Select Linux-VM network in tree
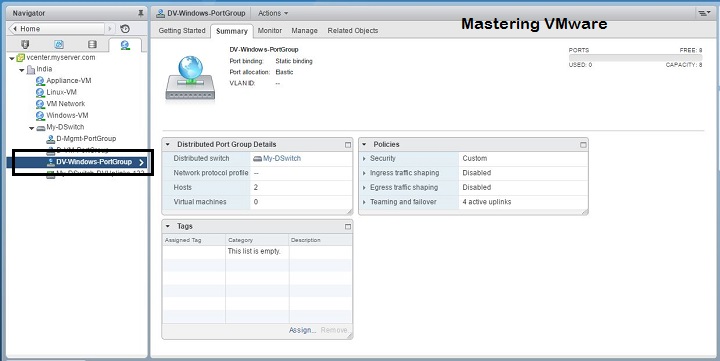Viewport: 720px width, 361px height. [62, 92]
